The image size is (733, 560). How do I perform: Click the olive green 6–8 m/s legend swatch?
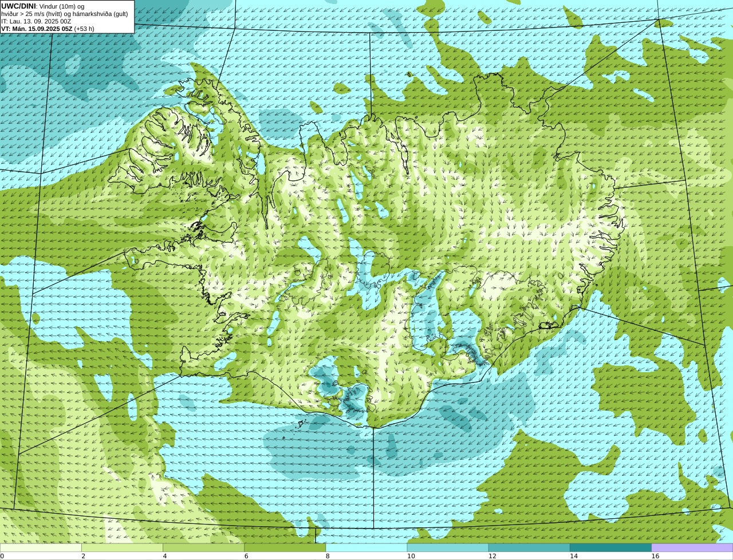click(x=285, y=548)
